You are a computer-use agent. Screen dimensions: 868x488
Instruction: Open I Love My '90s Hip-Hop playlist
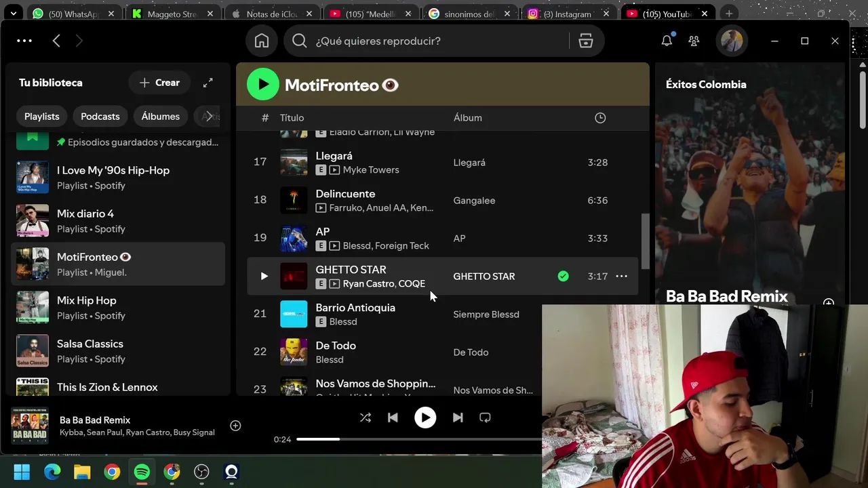pos(118,177)
